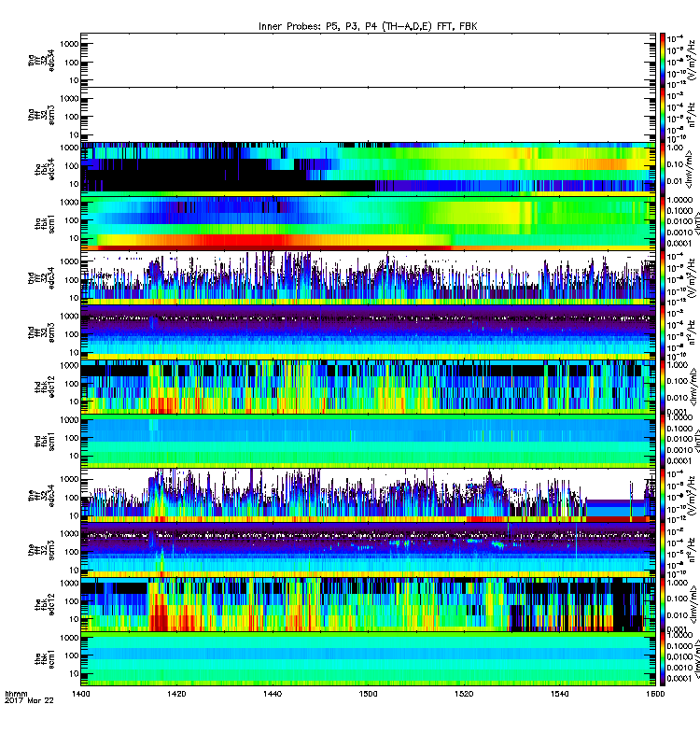
Task: Click the color bar beside tha fbk scm1 panel
Action: click(663, 223)
